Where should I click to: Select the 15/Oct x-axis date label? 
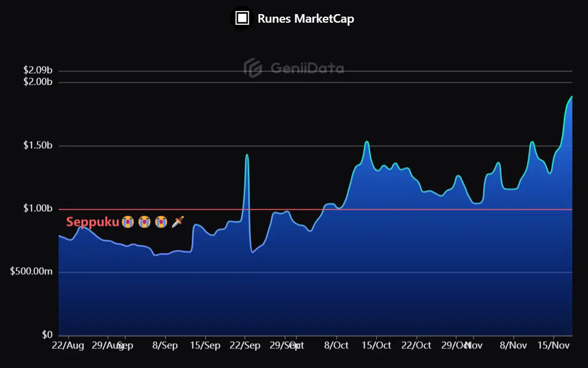(x=377, y=346)
